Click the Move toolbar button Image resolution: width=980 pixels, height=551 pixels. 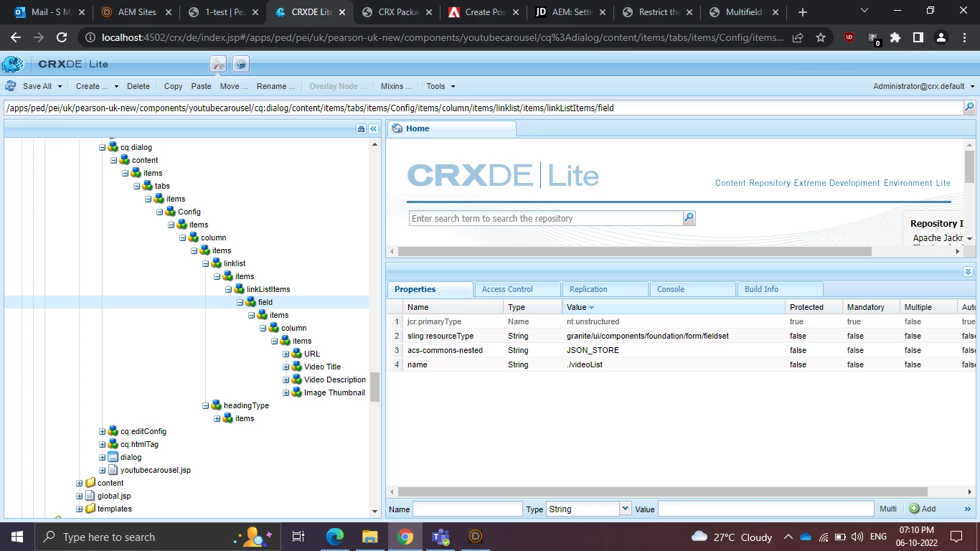(234, 86)
